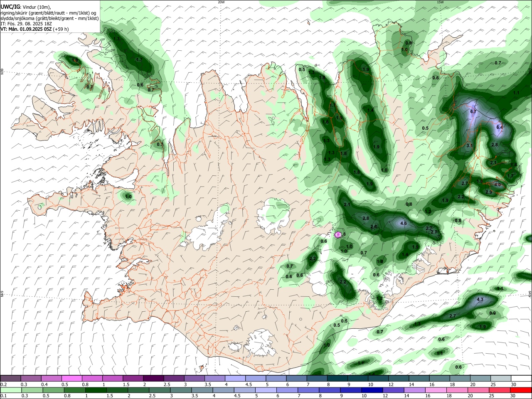Click the magenta snowfall spot on the map

[x=338, y=235]
